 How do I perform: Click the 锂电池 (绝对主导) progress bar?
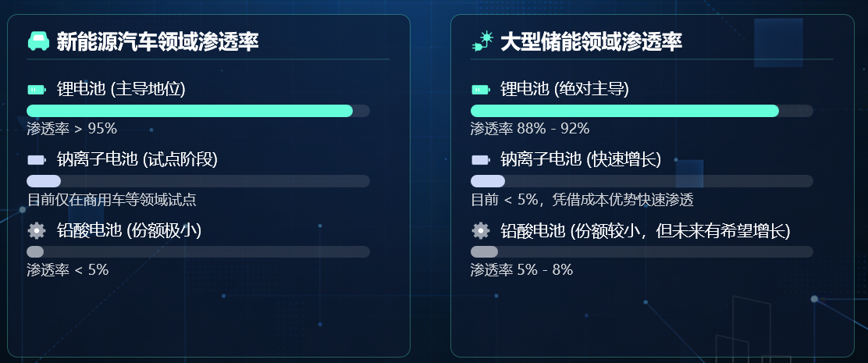click(642, 111)
